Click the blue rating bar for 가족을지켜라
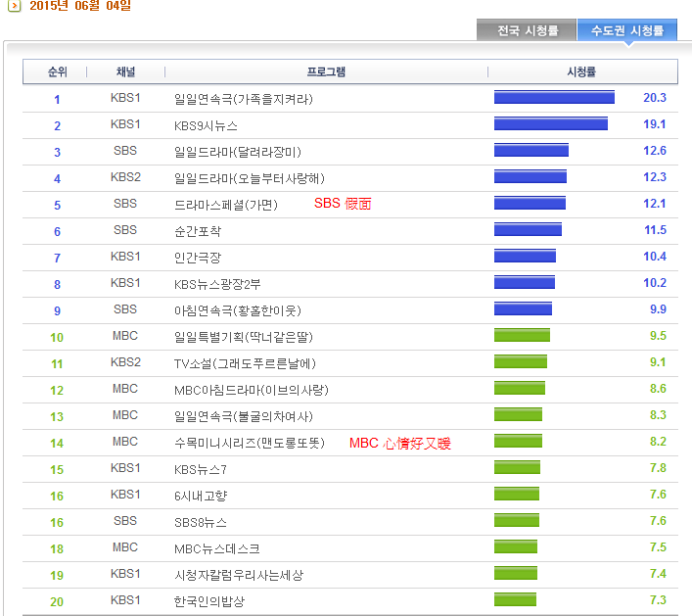 tap(554, 97)
